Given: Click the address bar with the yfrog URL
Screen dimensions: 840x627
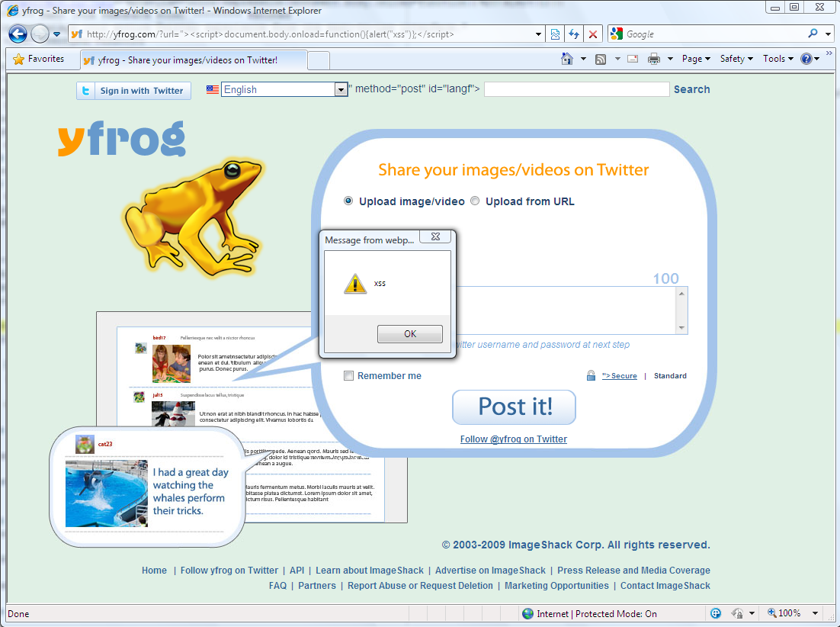Looking at the screenshot, I should pyautogui.click(x=307, y=34).
